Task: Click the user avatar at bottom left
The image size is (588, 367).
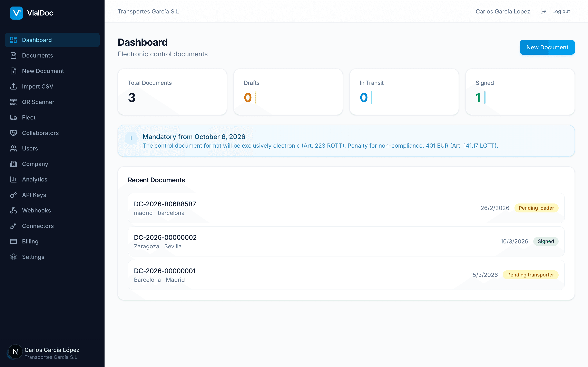Action: coord(15,352)
